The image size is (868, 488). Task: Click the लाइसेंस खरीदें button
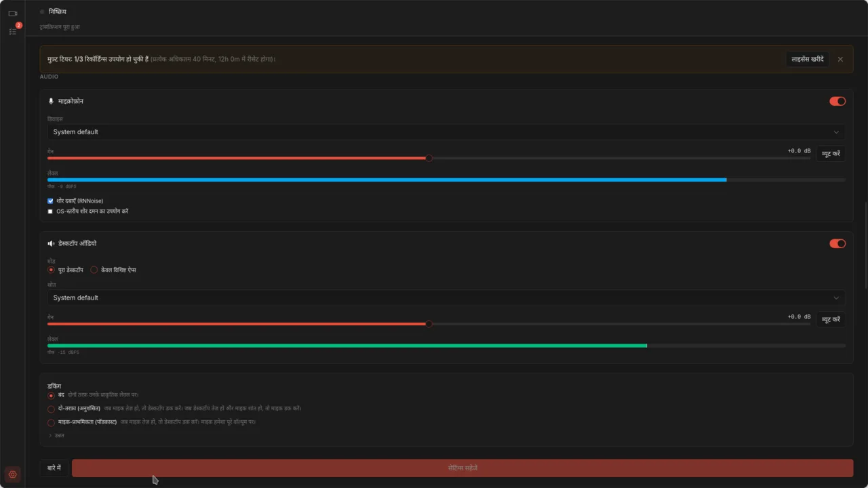pyautogui.click(x=808, y=59)
